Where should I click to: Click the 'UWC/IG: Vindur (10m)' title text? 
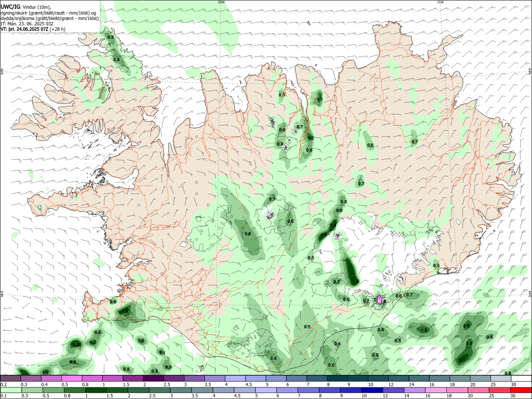click(25, 7)
